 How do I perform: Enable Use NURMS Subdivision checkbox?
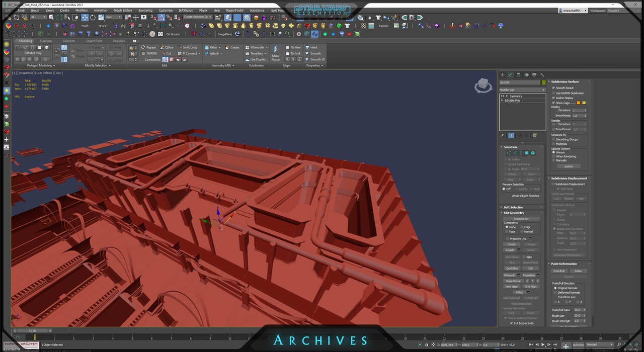click(553, 93)
